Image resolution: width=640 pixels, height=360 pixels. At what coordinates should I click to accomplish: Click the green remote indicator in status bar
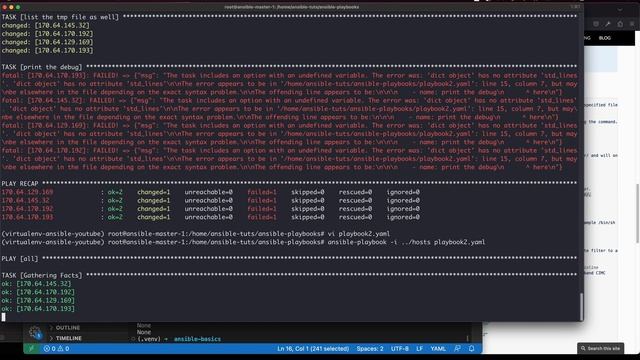coord(31,349)
